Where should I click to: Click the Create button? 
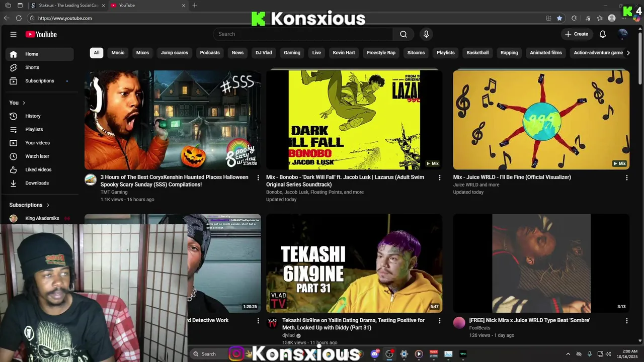tap(577, 34)
